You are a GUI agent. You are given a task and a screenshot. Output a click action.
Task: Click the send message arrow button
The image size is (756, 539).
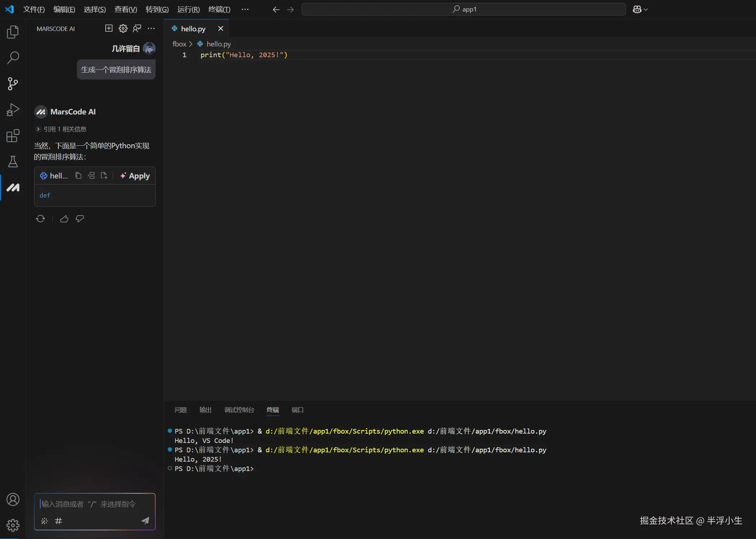(x=145, y=521)
